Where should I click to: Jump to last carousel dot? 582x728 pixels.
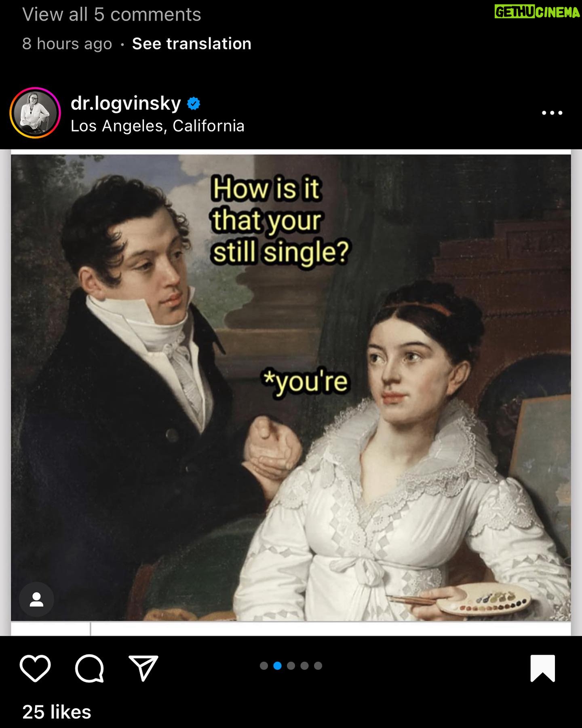coord(318,666)
